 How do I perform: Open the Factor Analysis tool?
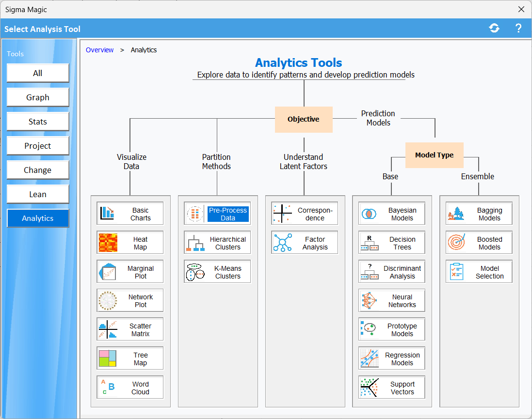[305, 243]
